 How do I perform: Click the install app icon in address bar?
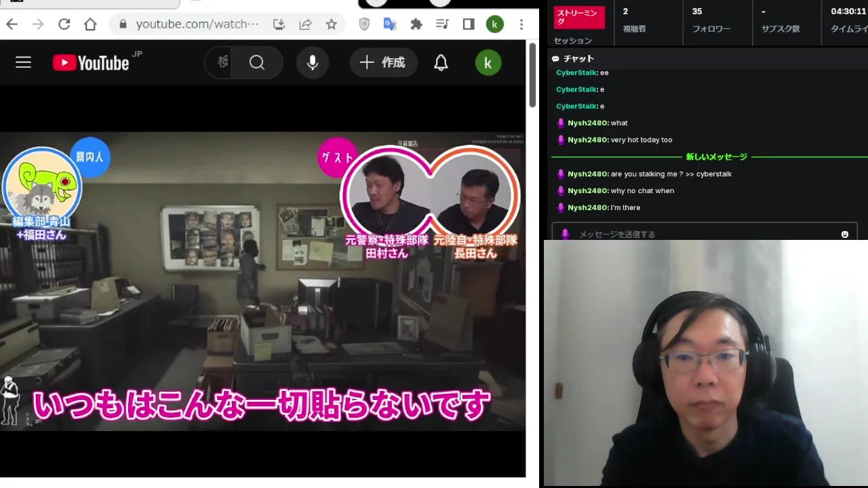(279, 24)
